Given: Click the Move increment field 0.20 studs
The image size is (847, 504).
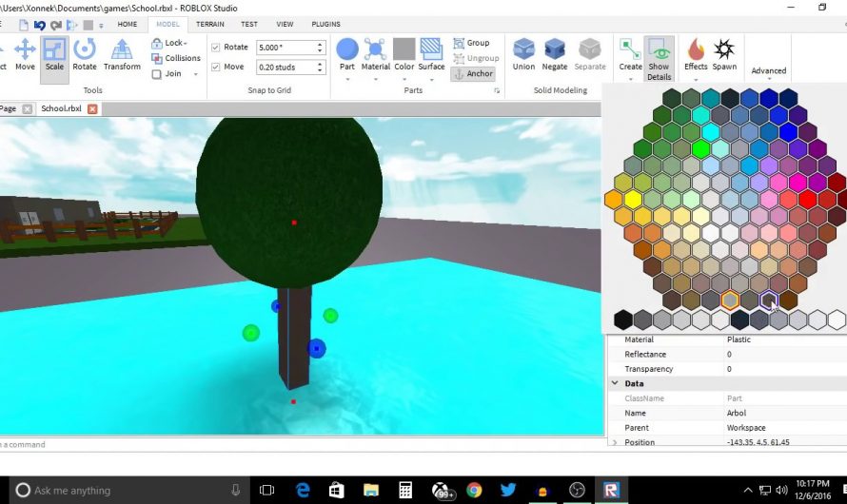Looking at the screenshot, I should point(286,67).
